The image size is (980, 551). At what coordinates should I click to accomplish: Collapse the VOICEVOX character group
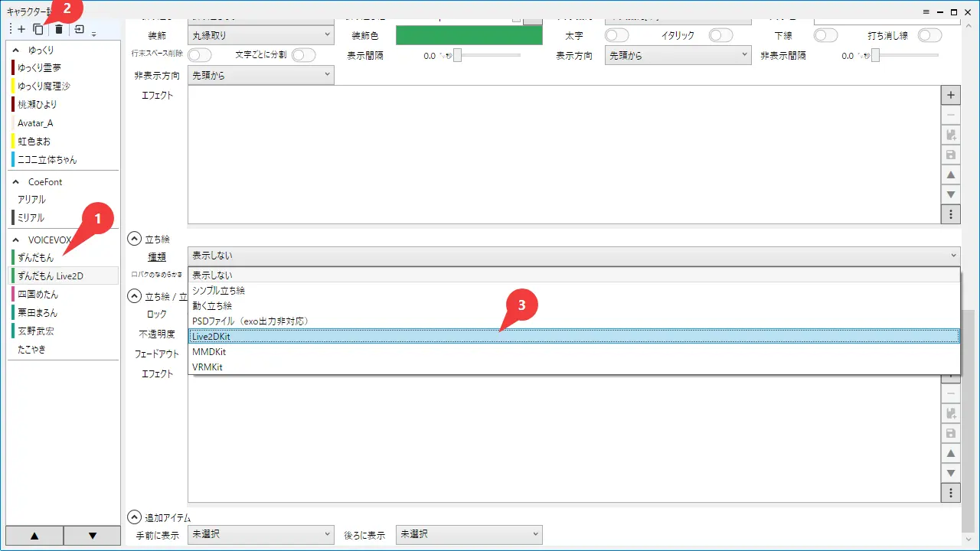coord(16,240)
